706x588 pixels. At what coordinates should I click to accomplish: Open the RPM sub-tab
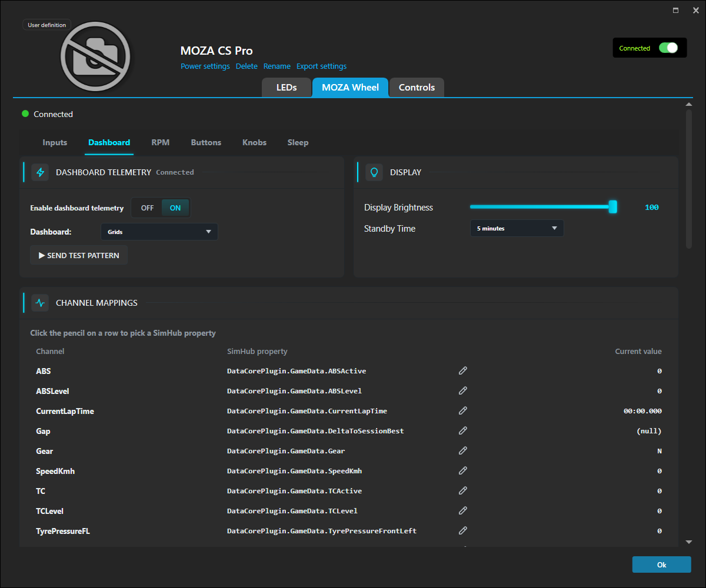pos(160,142)
